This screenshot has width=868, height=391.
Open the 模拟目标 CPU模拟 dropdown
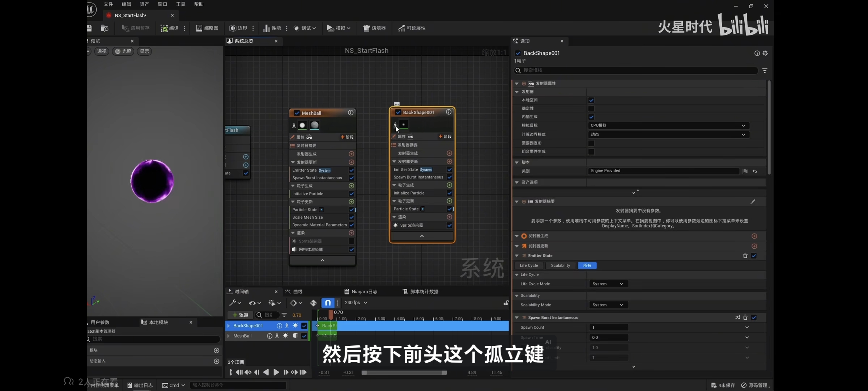tap(668, 125)
